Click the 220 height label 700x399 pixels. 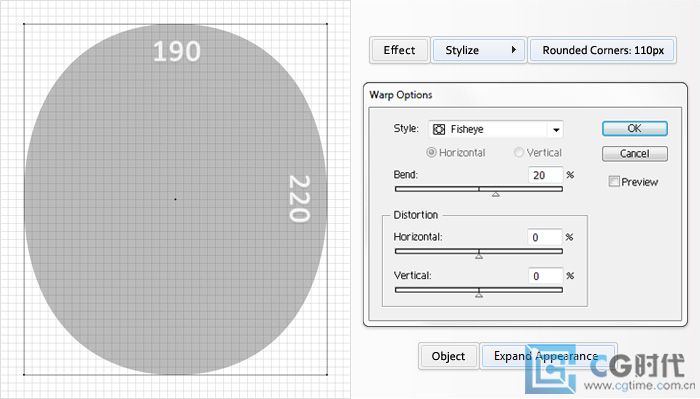tap(299, 199)
